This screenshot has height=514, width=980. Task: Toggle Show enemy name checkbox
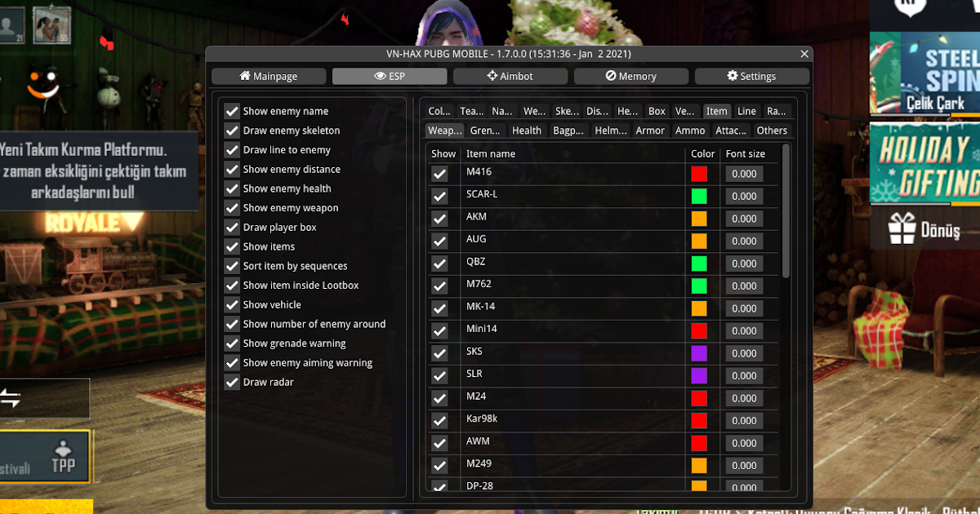232,111
